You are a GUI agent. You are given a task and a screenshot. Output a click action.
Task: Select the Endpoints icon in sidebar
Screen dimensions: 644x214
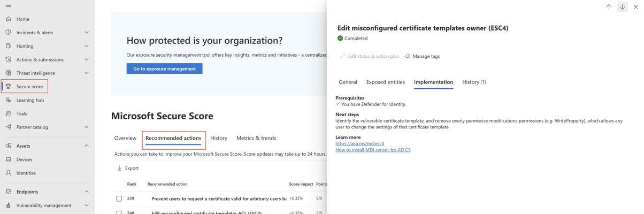pos(8,192)
